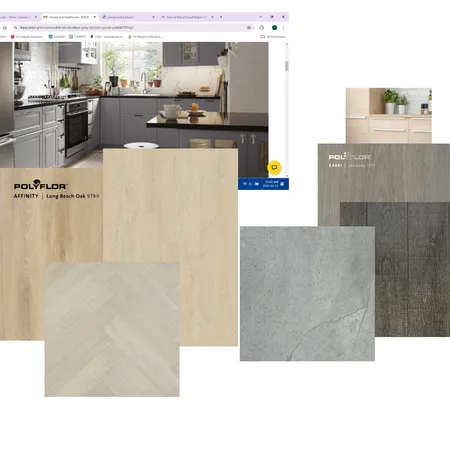
Task: Open the green profile avatar
Action: point(274,28)
